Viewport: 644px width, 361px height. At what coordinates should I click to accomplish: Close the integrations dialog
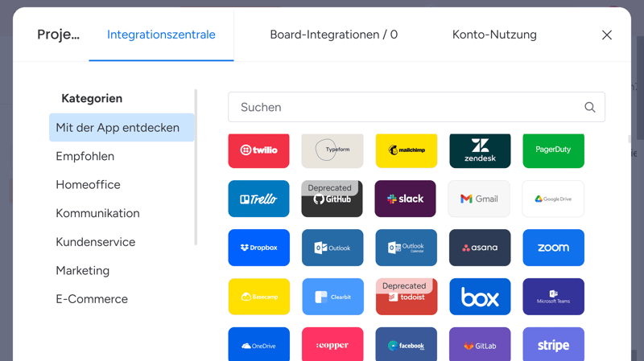[607, 35]
